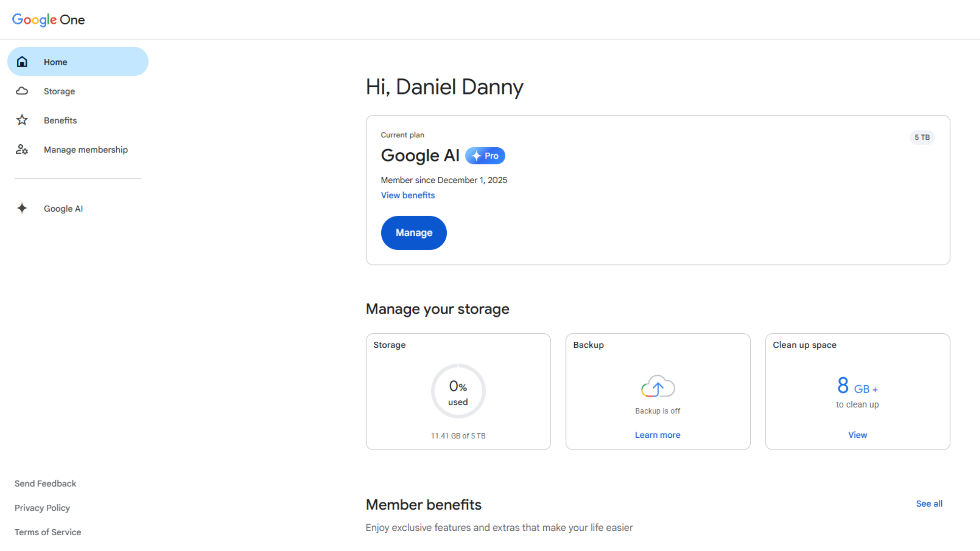Click the Clean up space card heading
This screenshot has height=551, width=980.
[804, 345]
